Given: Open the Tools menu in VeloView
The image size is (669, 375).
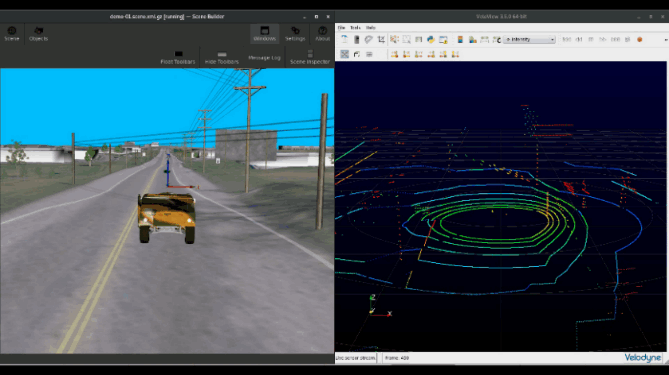Looking at the screenshot, I should (x=355, y=28).
